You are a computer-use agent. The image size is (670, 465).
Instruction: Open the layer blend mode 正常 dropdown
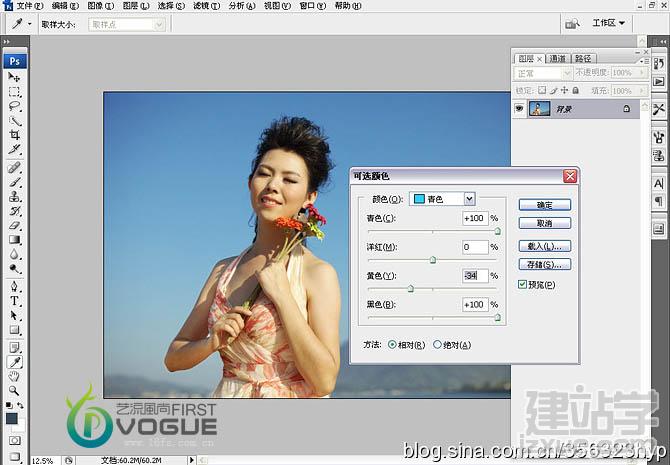point(543,74)
